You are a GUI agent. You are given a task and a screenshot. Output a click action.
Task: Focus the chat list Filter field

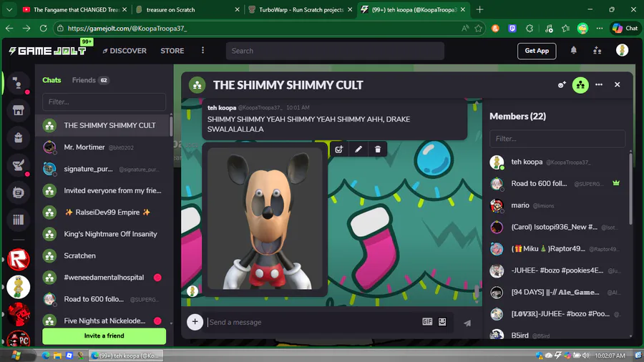(104, 102)
